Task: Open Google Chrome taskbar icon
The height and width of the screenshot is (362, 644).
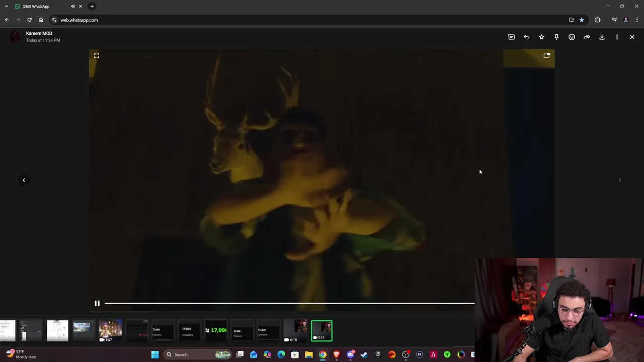Action: pos(323,354)
